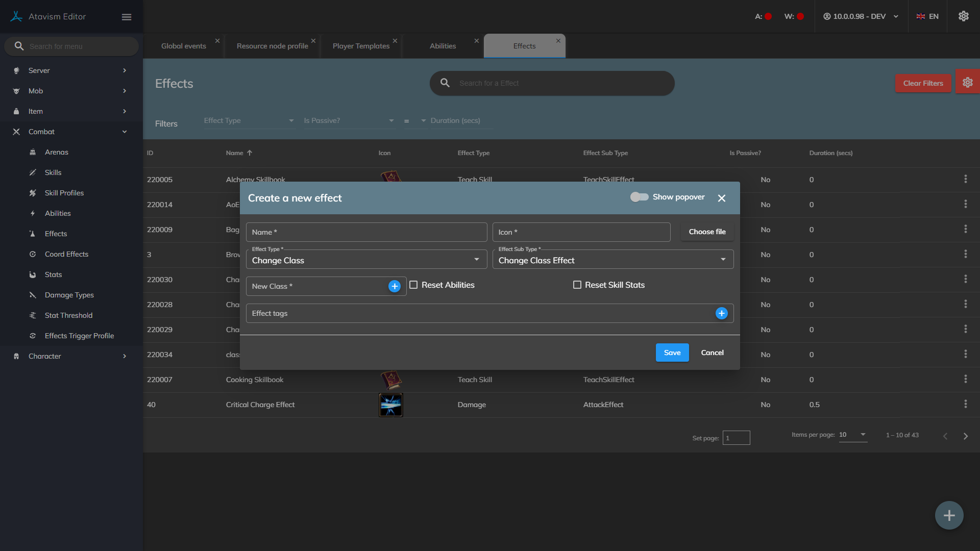Go to next page of effects
980x551 pixels.
click(x=965, y=436)
